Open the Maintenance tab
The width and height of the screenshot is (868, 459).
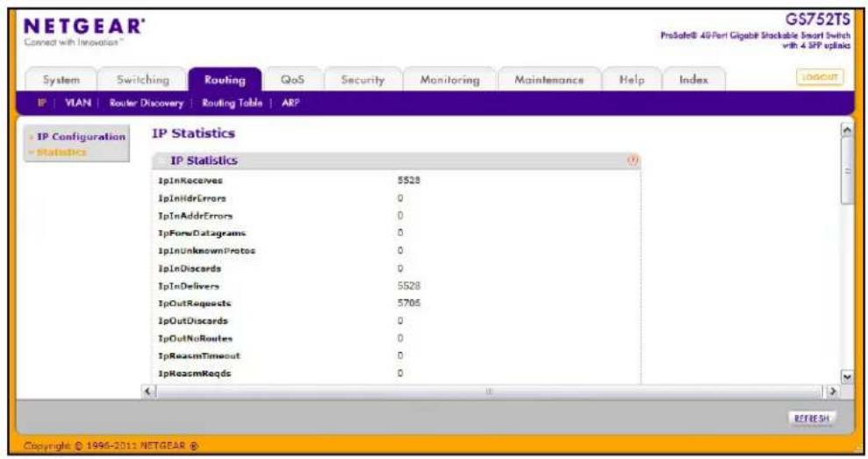tap(549, 80)
